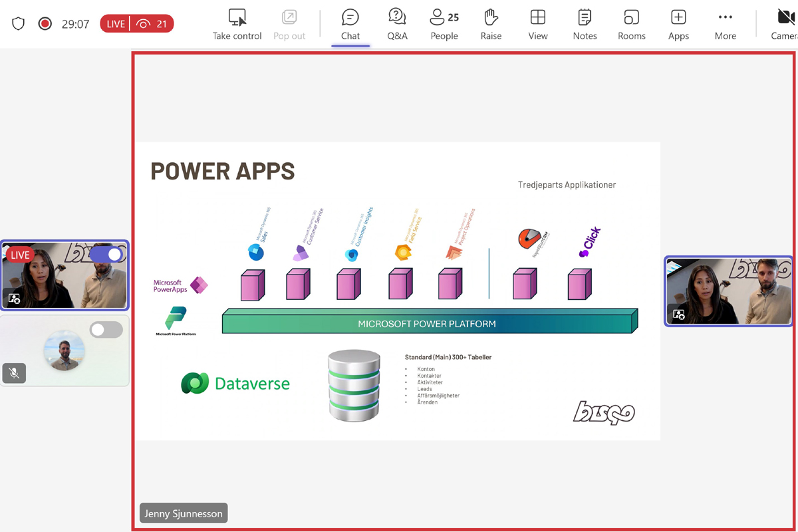
Task: Click the shield privacy icon
Action: [x=19, y=24]
